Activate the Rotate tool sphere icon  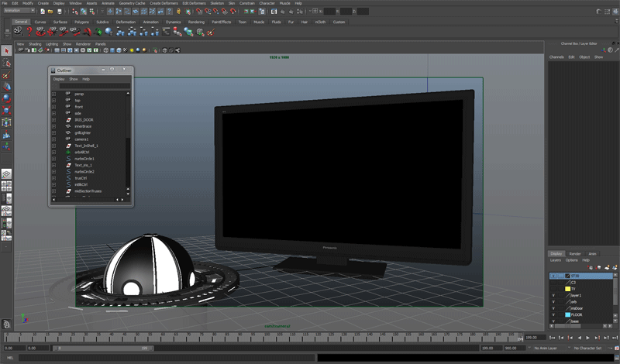(6, 98)
